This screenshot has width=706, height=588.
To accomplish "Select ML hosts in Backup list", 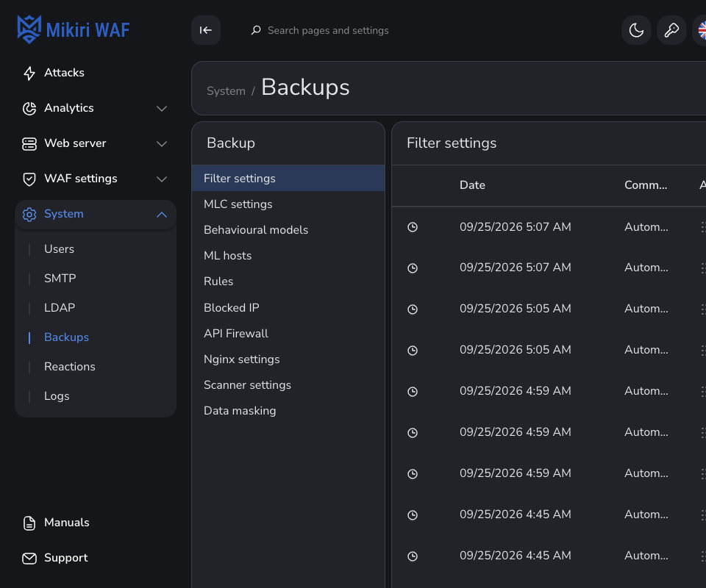I will tap(288, 255).
